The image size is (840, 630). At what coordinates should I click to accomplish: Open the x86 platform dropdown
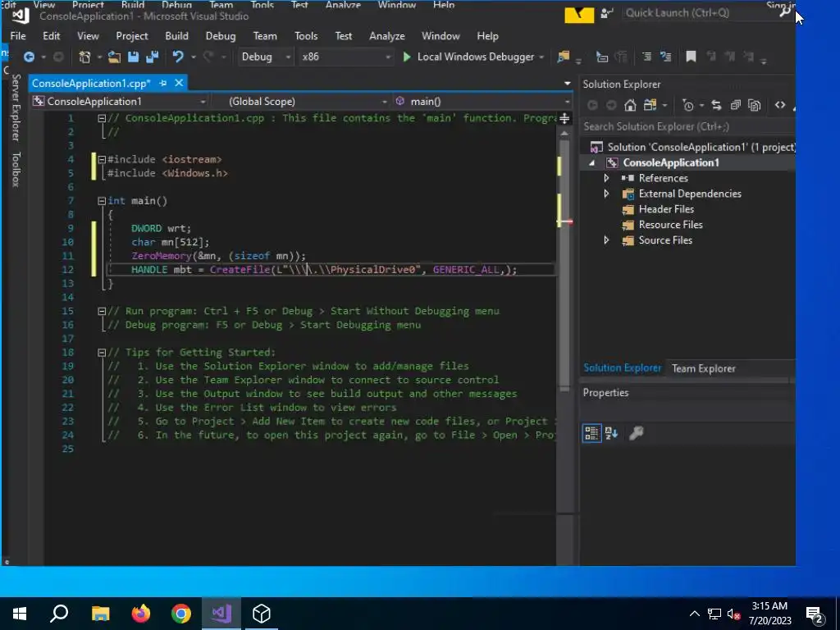(x=346, y=57)
